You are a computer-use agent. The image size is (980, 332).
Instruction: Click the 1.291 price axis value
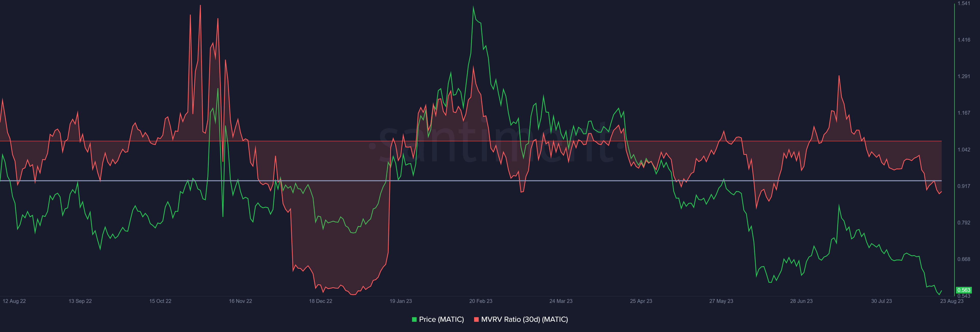click(x=964, y=77)
